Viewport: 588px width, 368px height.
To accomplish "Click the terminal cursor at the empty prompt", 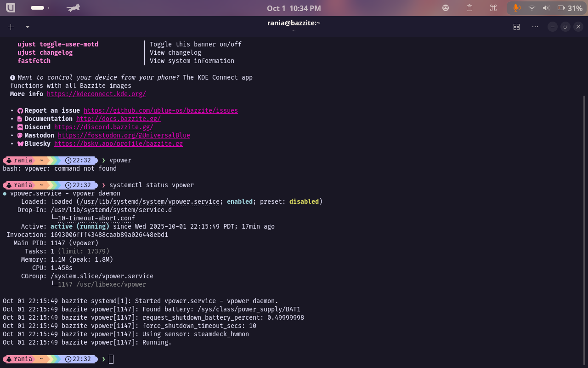I will 111,359.
